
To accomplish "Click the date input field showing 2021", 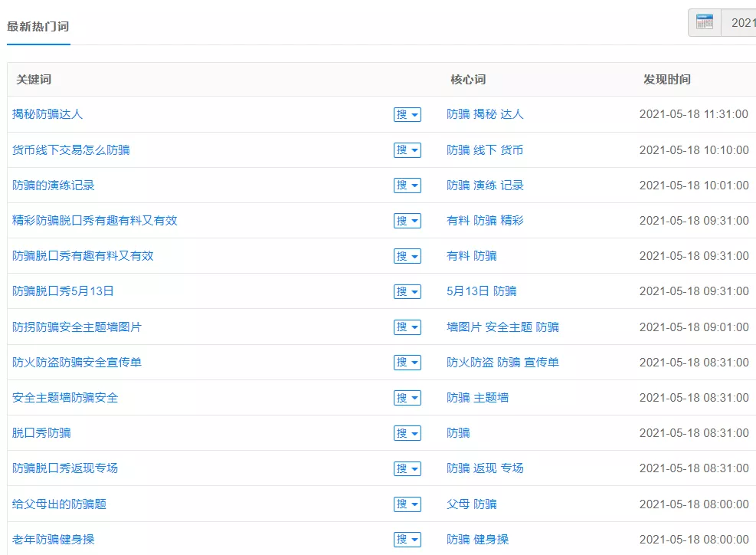I will coord(738,23).
